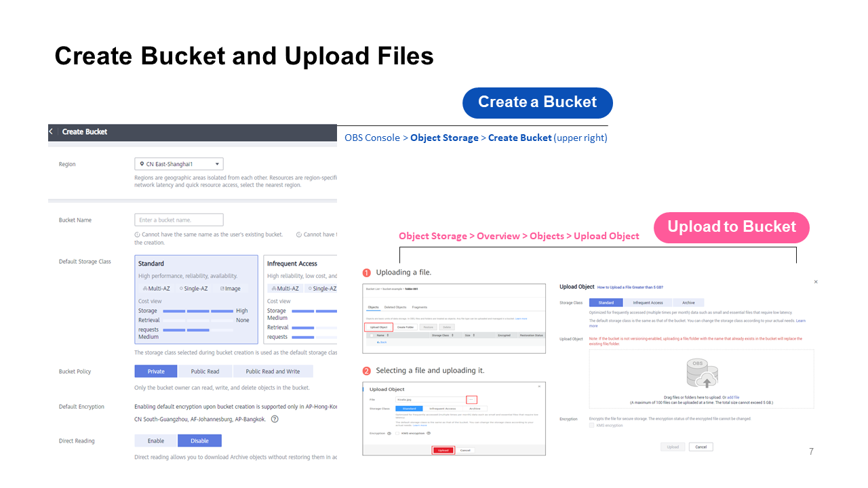Select the Standard default storage class card
This screenshot has width=868, height=488.
(196, 299)
